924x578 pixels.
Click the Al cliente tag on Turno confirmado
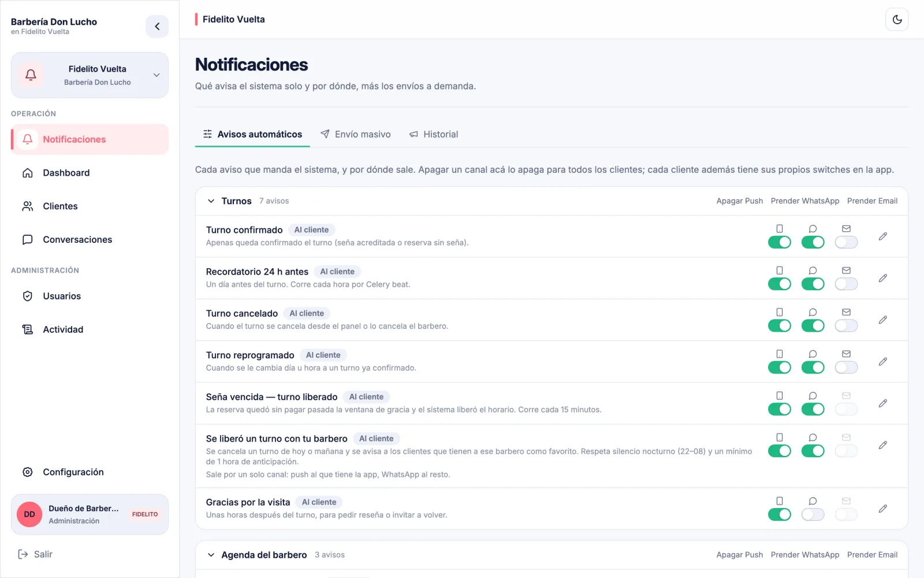click(x=311, y=230)
